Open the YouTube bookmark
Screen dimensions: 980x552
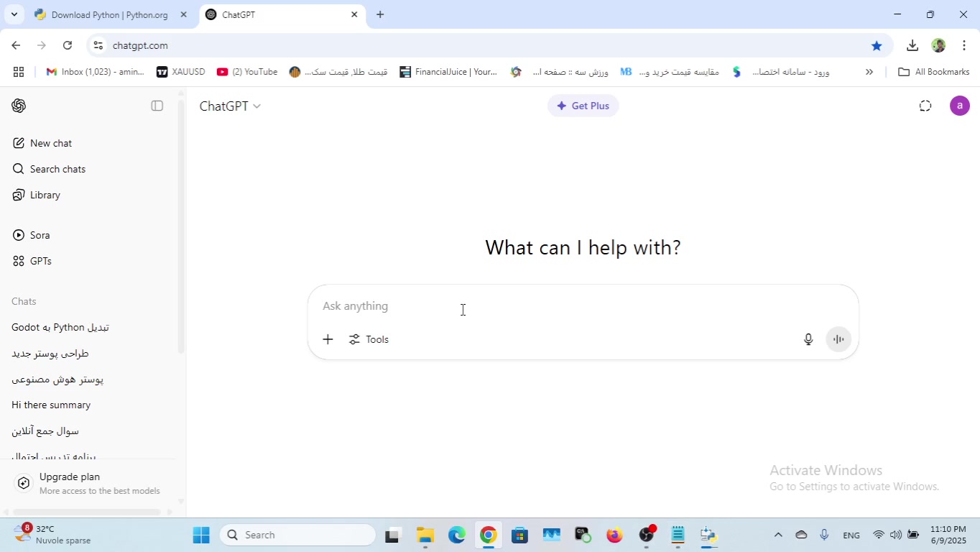click(246, 72)
